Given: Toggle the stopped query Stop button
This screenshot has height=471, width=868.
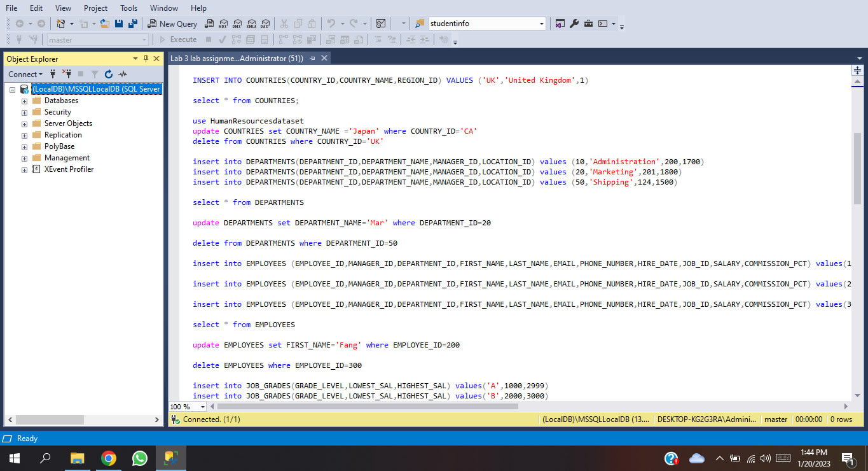Looking at the screenshot, I should 209,39.
